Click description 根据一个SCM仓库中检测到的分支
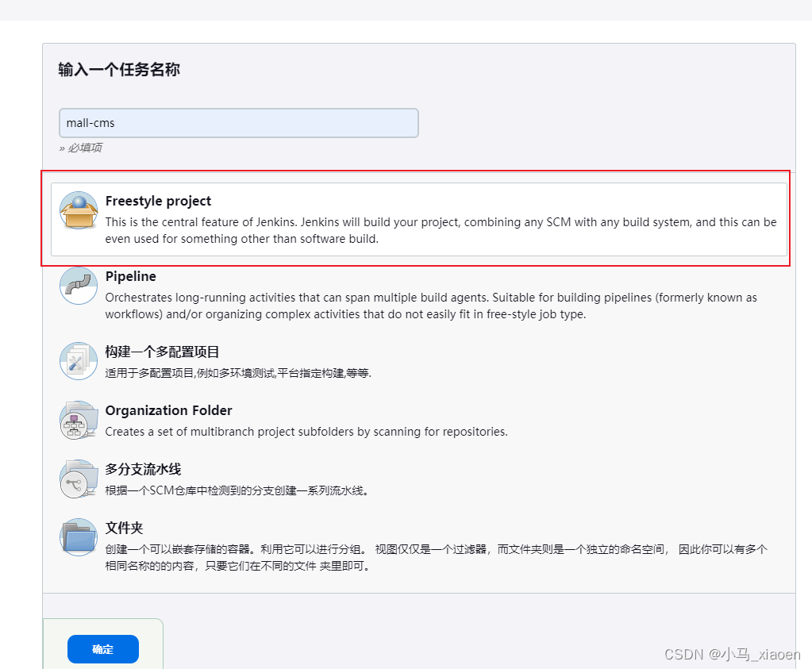The height and width of the screenshot is (669, 812). point(237,491)
